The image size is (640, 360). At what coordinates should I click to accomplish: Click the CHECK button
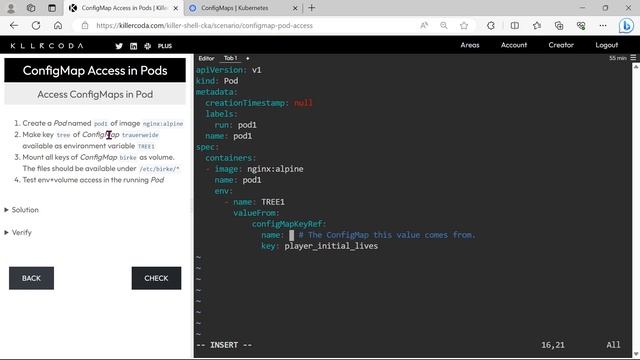[x=156, y=278]
